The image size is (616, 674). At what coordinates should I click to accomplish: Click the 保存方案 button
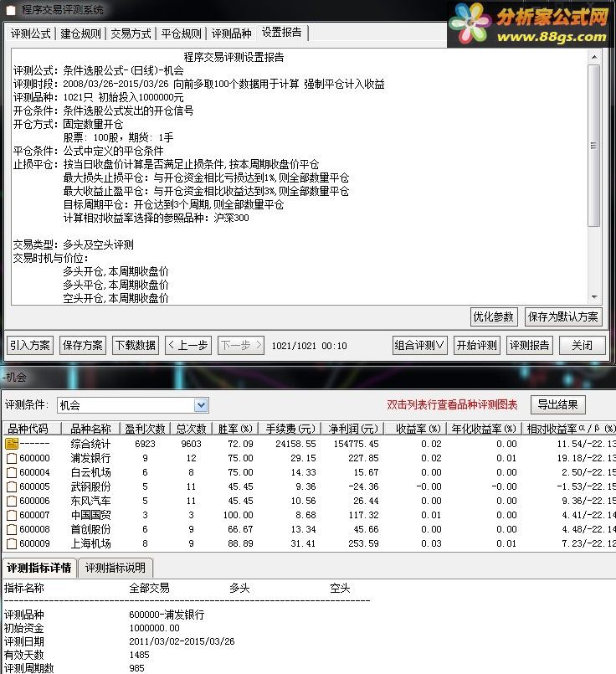point(83,345)
